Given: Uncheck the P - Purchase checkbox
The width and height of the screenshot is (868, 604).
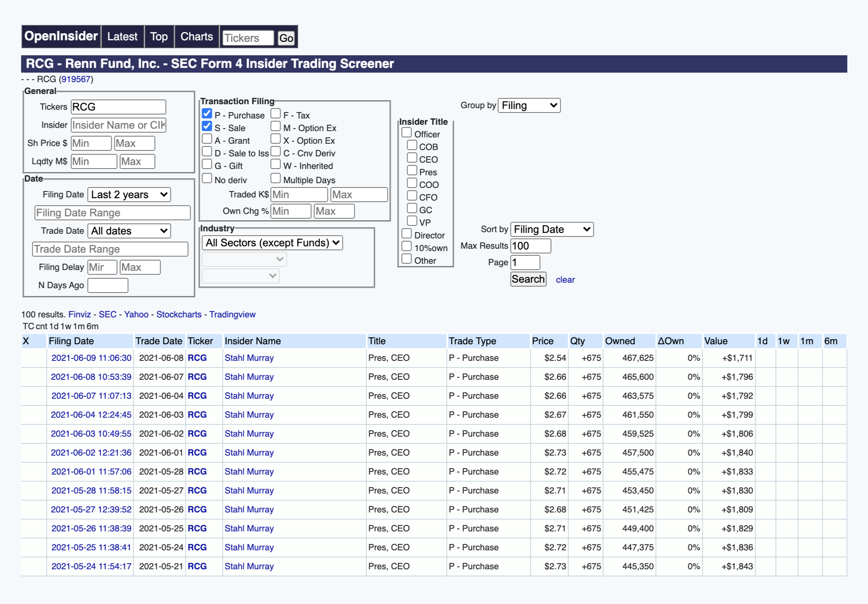Looking at the screenshot, I should click(x=207, y=114).
